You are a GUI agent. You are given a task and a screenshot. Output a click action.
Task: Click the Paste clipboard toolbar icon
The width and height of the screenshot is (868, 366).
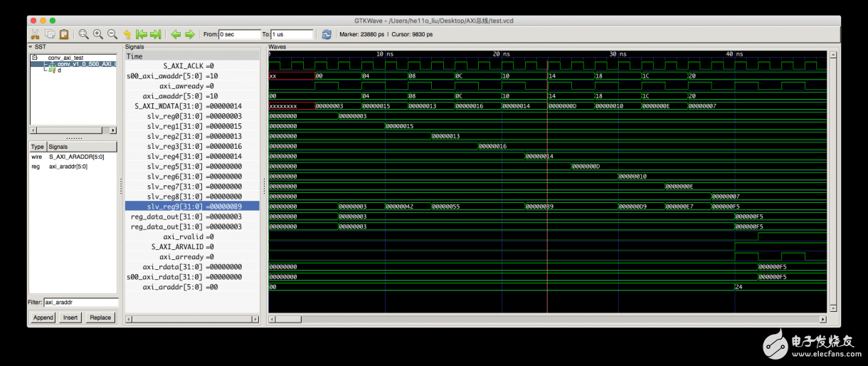tap(64, 34)
